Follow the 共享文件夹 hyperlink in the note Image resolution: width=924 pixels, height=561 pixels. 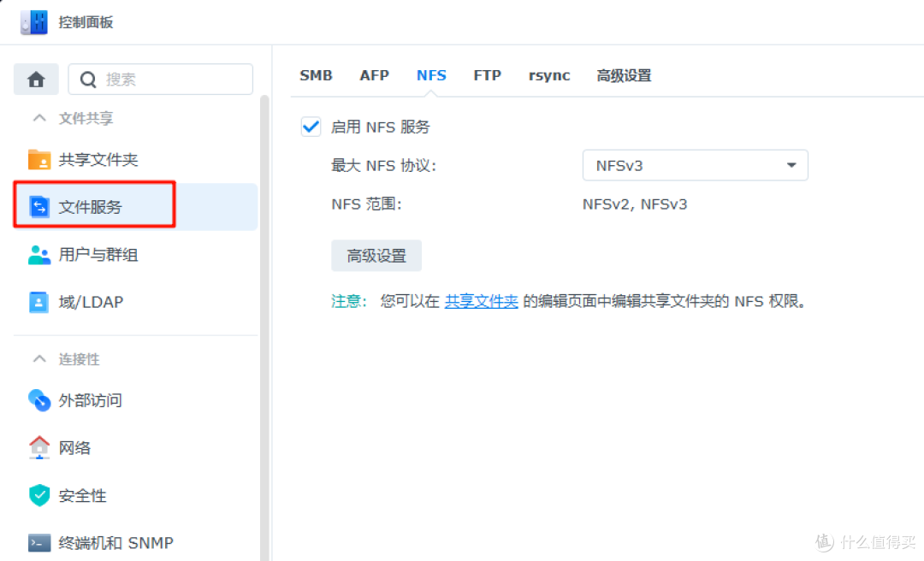(x=481, y=301)
